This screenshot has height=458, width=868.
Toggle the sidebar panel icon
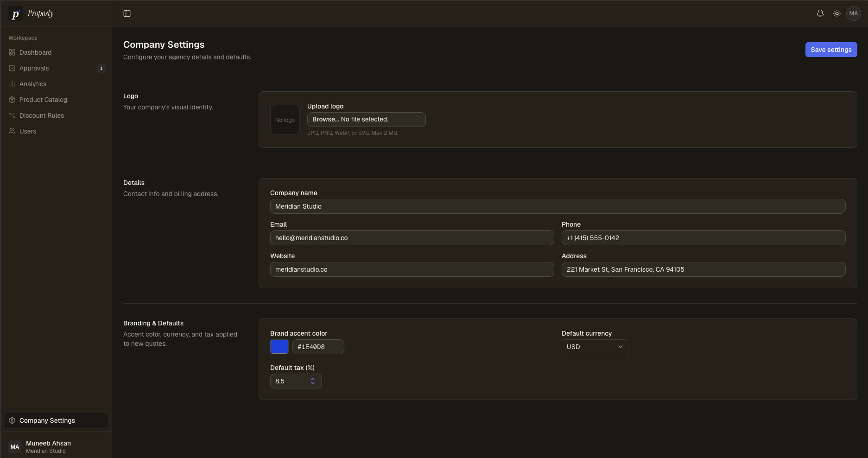(127, 13)
